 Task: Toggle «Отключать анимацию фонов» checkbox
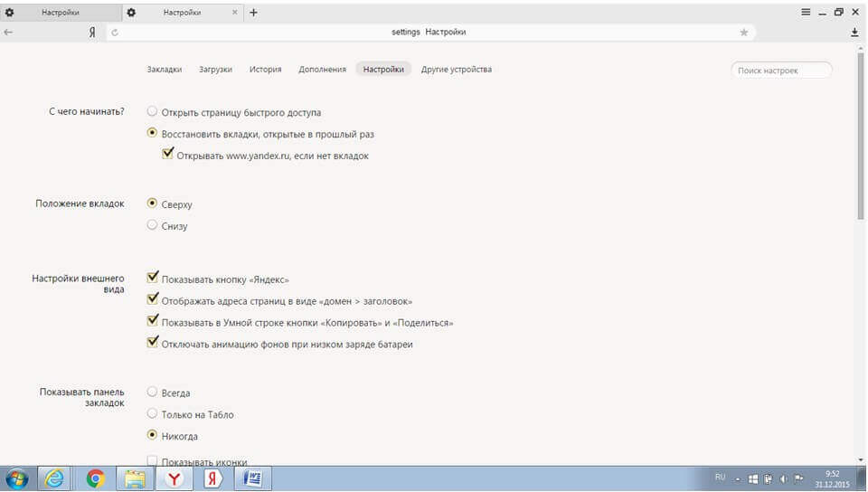(152, 344)
